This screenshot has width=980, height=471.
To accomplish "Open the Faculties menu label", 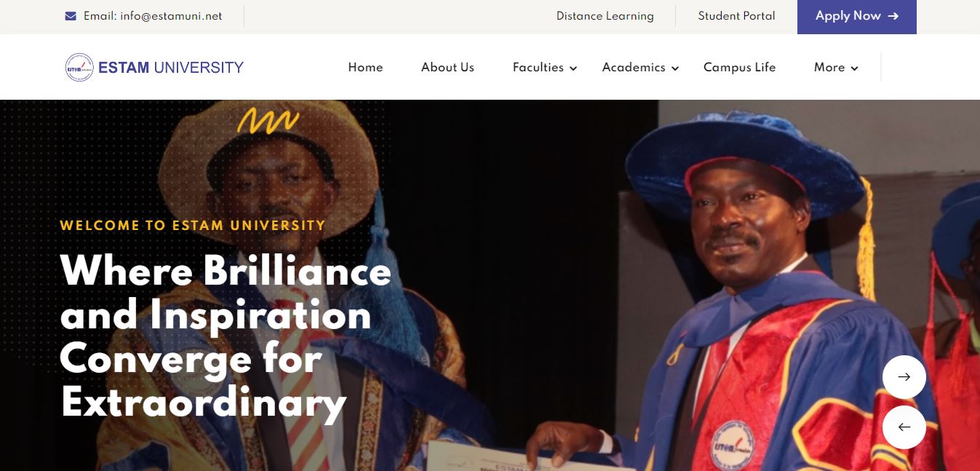I will [x=538, y=67].
